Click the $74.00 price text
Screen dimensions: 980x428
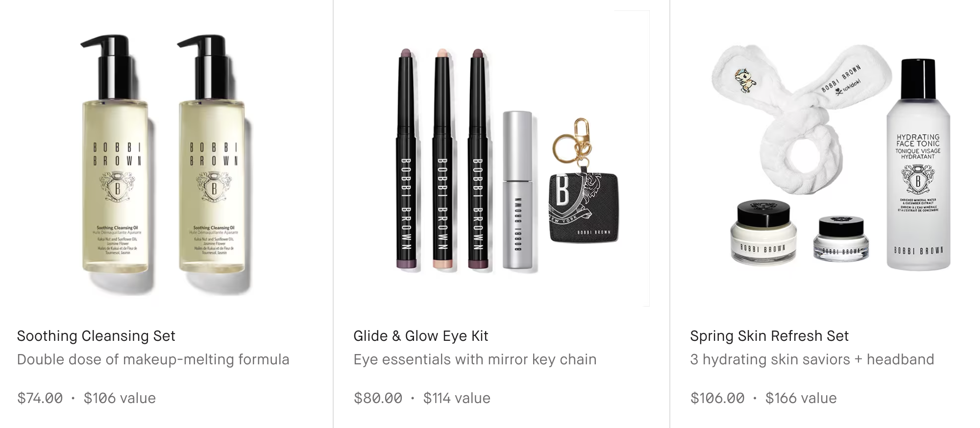tap(40, 398)
